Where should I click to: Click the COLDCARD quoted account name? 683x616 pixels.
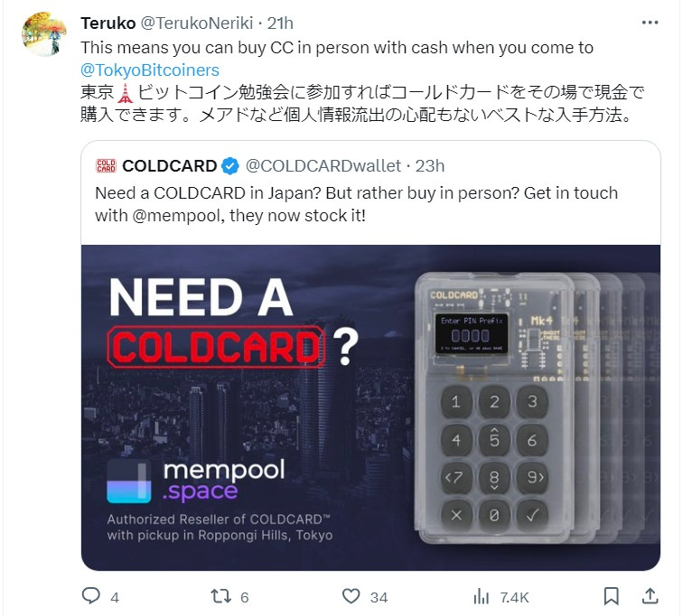click(170, 166)
